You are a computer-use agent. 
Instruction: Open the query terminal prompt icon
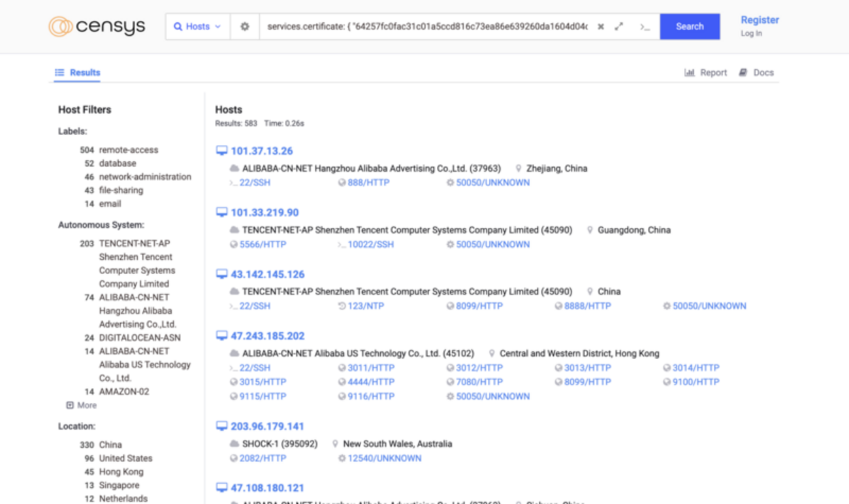coord(645,27)
